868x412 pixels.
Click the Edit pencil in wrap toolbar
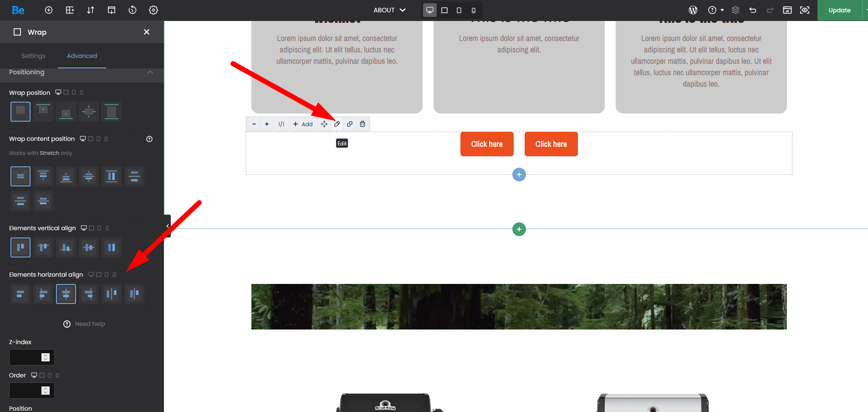coord(337,124)
